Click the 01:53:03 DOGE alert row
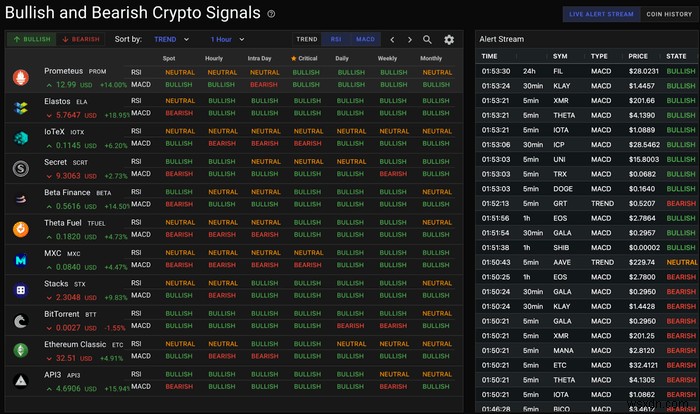The width and height of the screenshot is (700, 414). (x=587, y=189)
